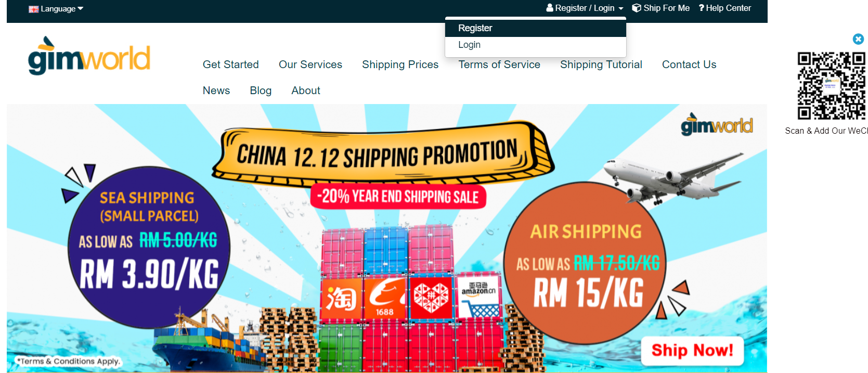Screen dimensions: 868x373
Task: Click the gimworld logo on the banner
Action: [717, 124]
